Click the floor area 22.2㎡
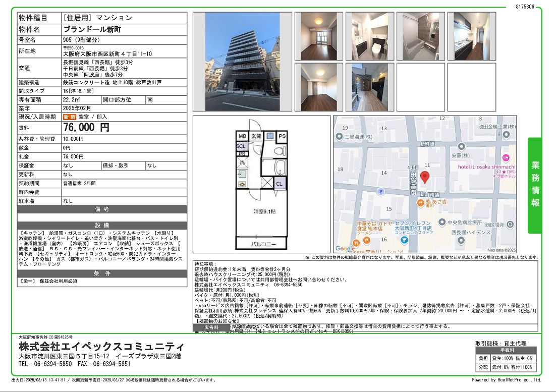The height and width of the screenshot is (392, 556). (71, 100)
